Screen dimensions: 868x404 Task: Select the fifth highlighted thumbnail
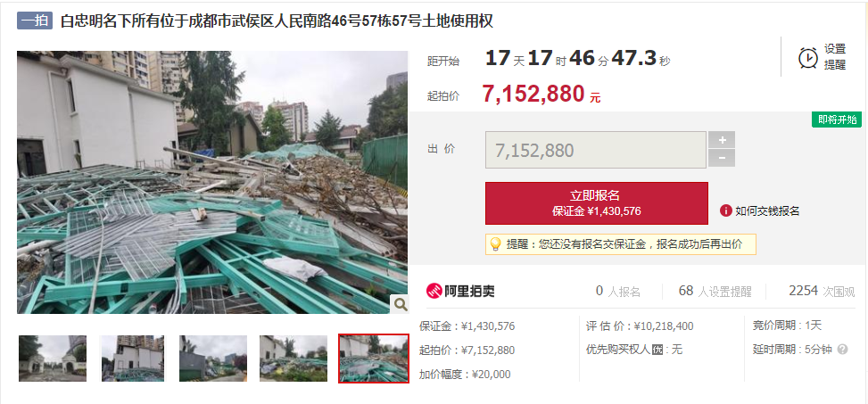click(374, 358)
